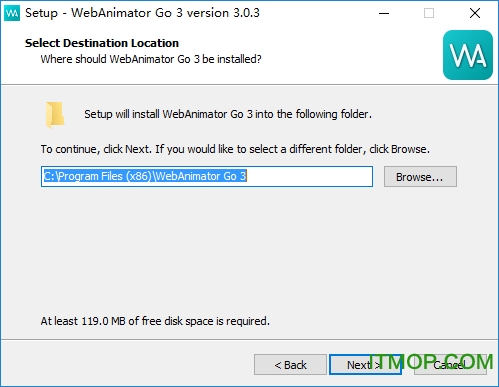499x387 pixels.
Task: Click the 'Where should WebAnimator Go 3 be installed?' text
Action: click(151, 59)
